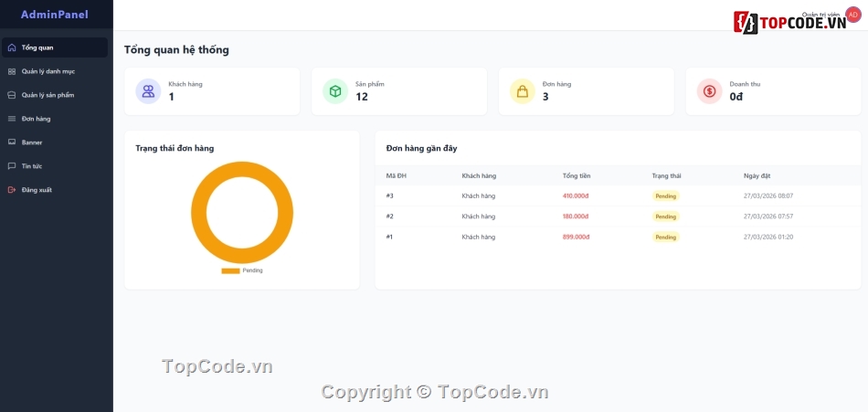Viewport: 868px width, 412px height.
Task: Click the box icon beside Quản lý sản phẩm
Action: (12, 95)
